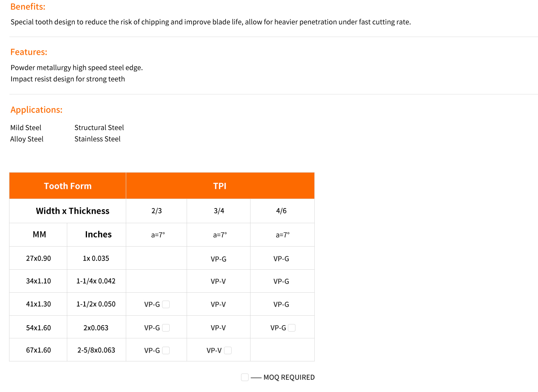Tick the MOQ box in 54x1.60 row, 2/3 TPI
Viewport: 538px width, 392px height.
(x=166, y=328)
